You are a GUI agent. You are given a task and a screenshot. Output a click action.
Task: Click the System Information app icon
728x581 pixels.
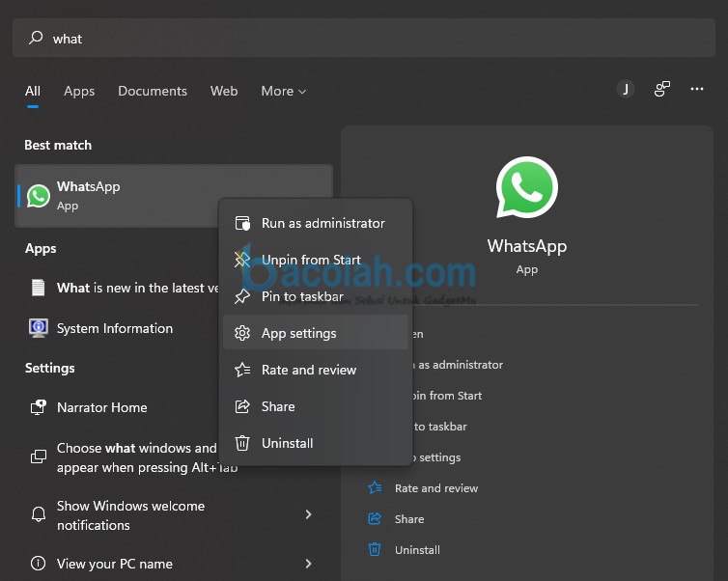(x=39, y=328)
